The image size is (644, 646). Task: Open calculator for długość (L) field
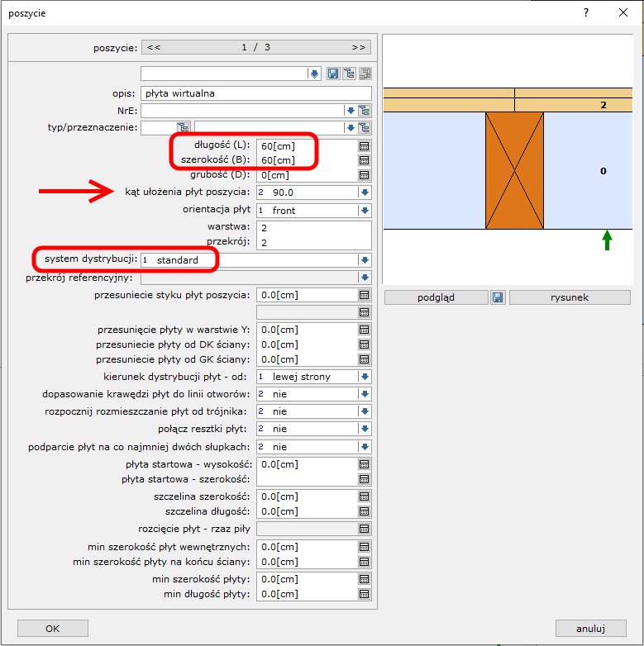point(364,145)
